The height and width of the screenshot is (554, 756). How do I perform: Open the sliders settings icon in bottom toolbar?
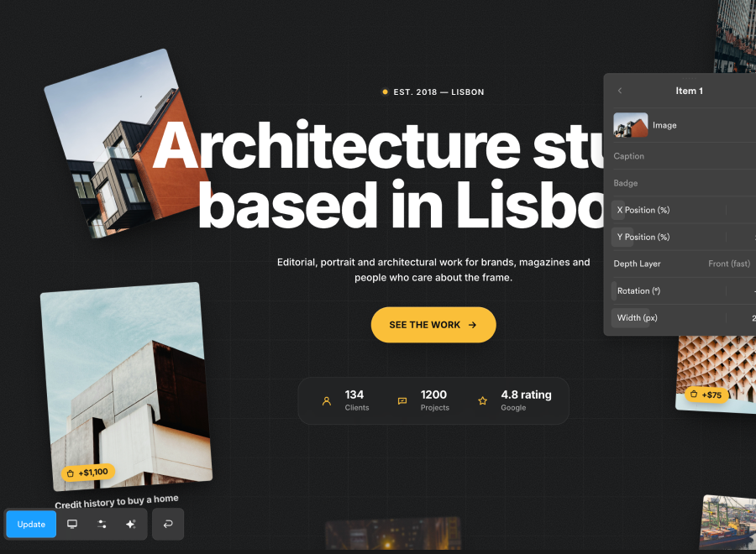(102, 524)
